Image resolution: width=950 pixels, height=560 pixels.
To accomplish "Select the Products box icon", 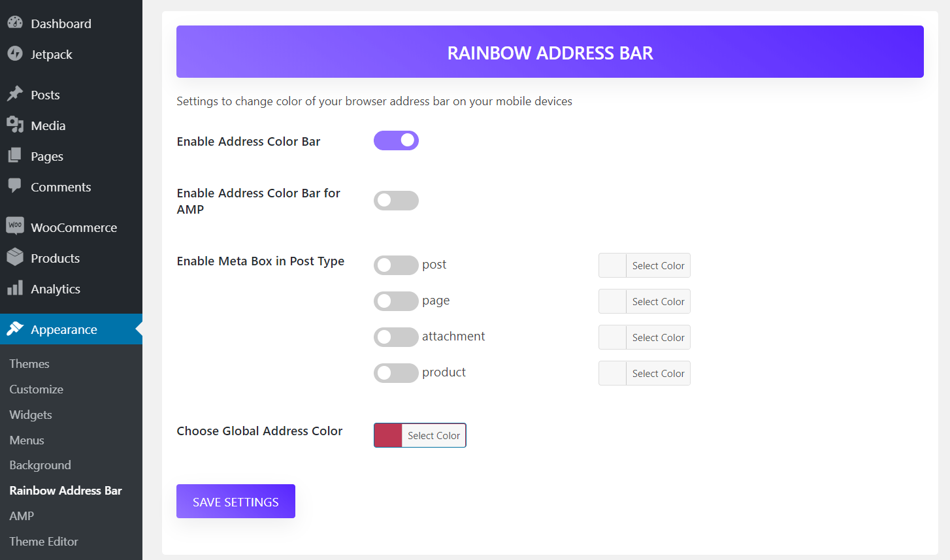I will point(15,257).
